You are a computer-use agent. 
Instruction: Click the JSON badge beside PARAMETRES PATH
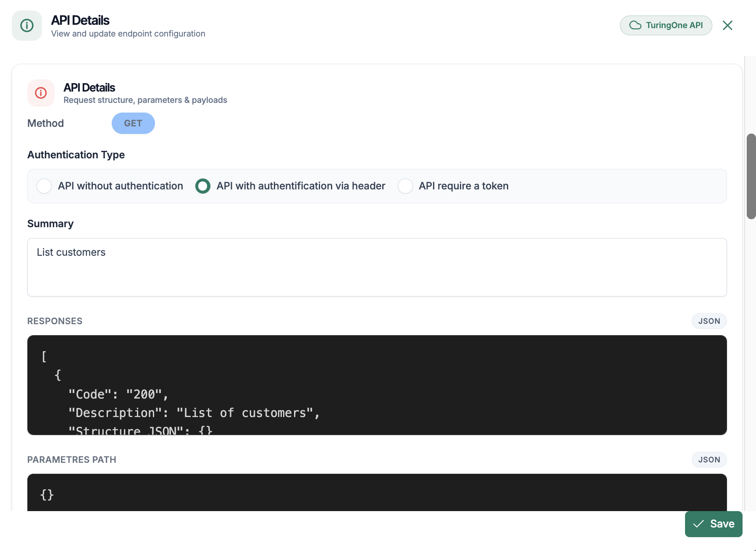(x=709, y=460)
